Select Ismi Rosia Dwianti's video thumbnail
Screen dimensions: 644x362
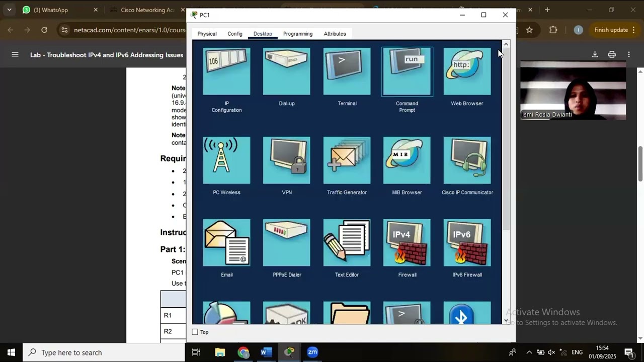[x=573, y=90]
